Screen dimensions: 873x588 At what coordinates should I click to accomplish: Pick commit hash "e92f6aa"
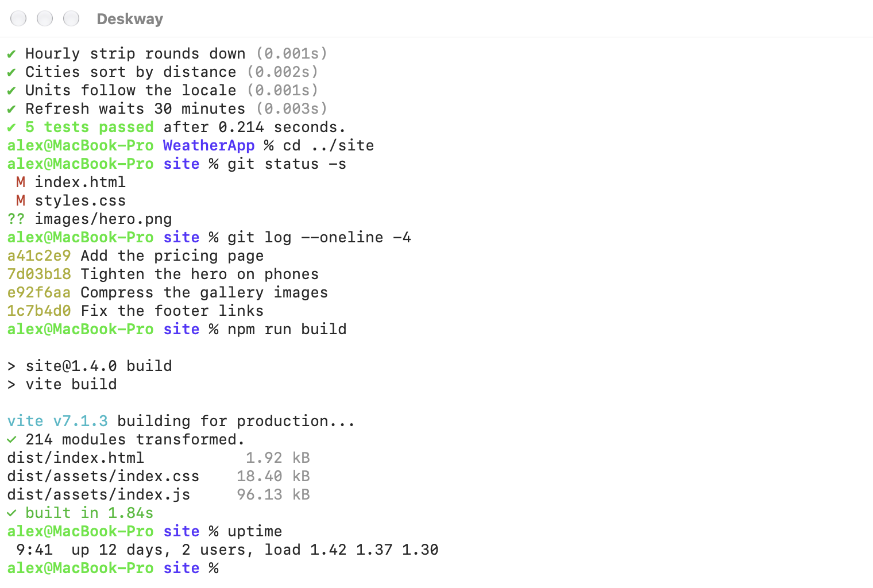(x=38, y=292)
